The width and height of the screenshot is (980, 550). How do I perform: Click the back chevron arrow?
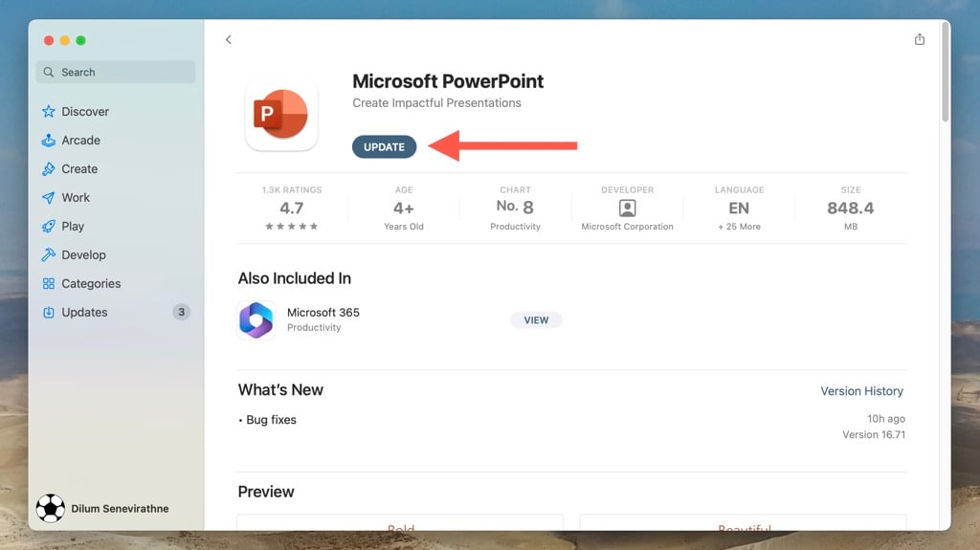click(x=229, y=39)
